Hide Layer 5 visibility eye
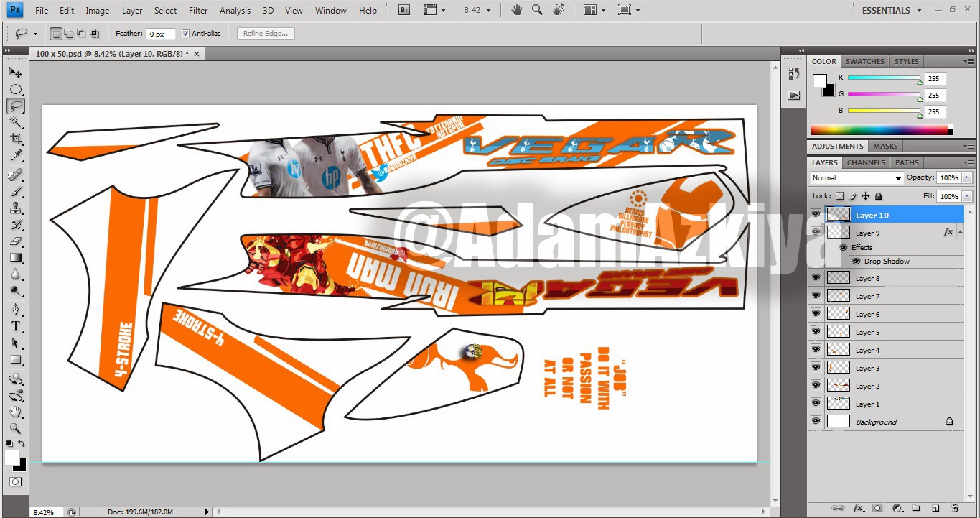 coord(815,331)
